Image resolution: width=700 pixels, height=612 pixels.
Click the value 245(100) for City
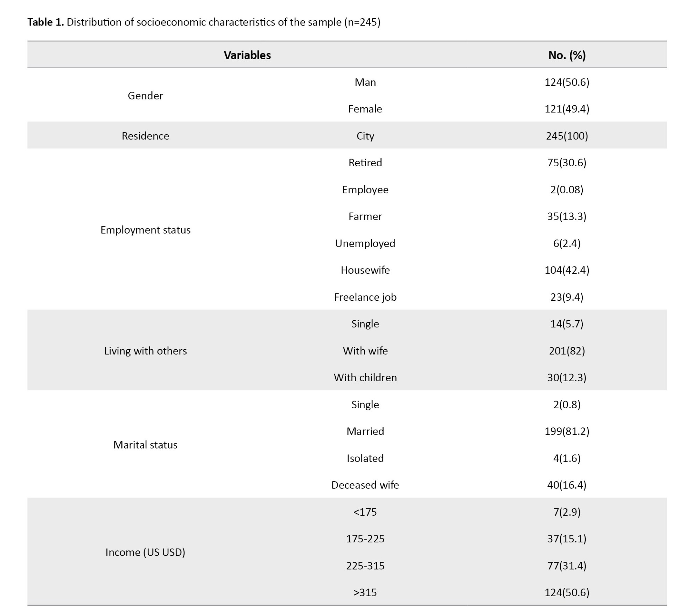coord(567,136)
